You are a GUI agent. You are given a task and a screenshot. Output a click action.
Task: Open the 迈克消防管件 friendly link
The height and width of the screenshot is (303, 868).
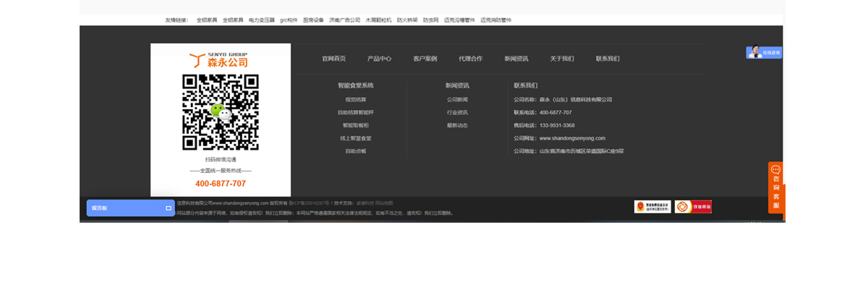(496, 20)
